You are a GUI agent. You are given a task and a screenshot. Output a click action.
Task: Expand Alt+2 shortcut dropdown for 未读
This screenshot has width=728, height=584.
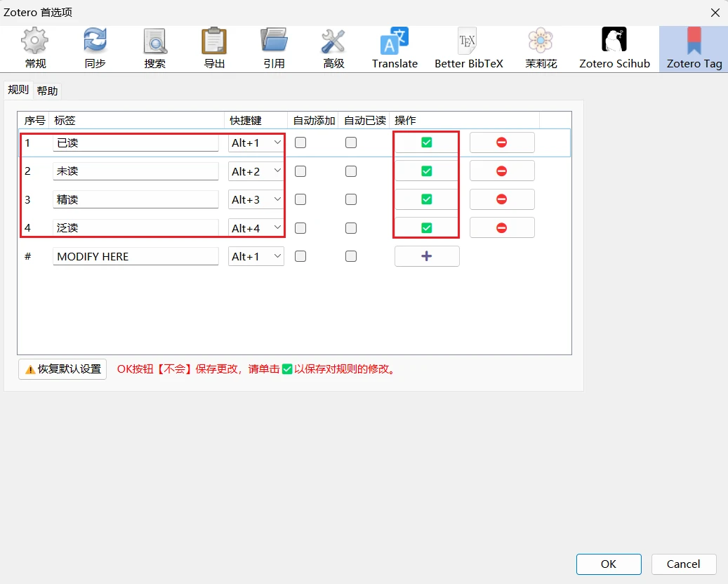[x=256, y=171]
